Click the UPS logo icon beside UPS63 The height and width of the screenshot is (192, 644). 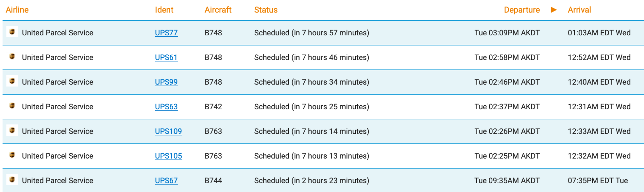coord(12,106)
